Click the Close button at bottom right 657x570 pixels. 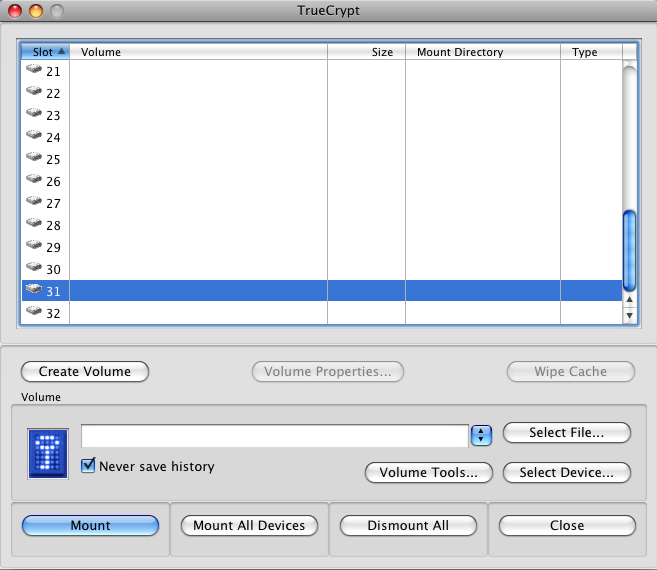click(567, 525)
